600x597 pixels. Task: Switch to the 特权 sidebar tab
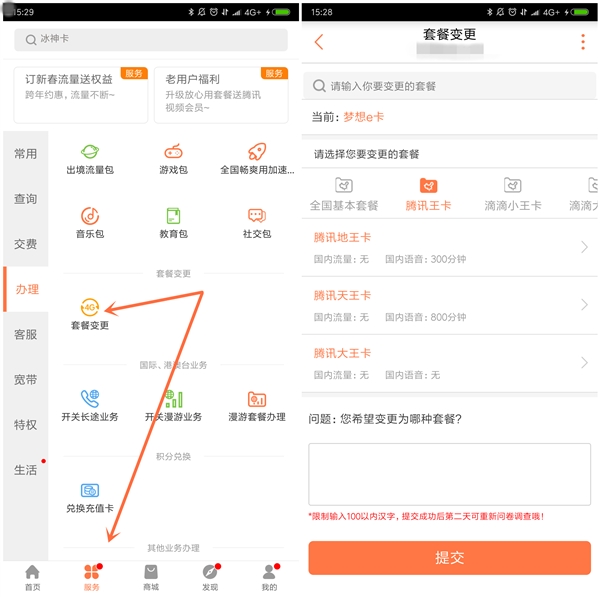point(26,425)
